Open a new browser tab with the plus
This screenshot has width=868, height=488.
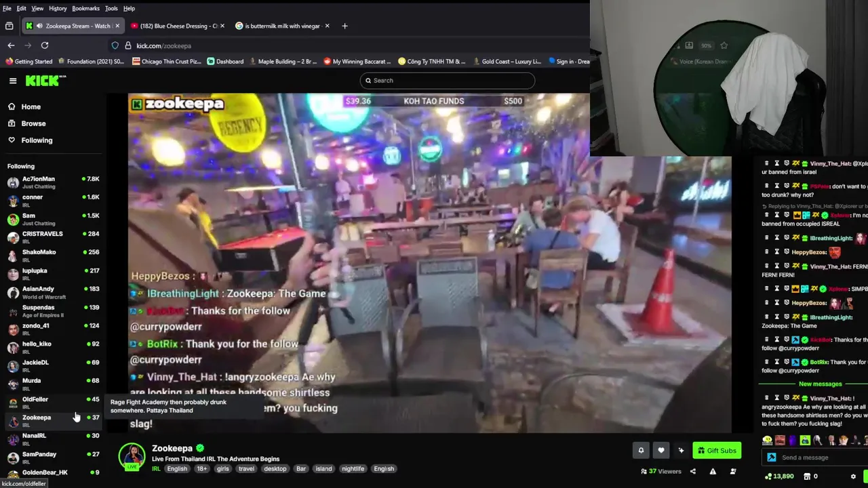coord(344,26)
